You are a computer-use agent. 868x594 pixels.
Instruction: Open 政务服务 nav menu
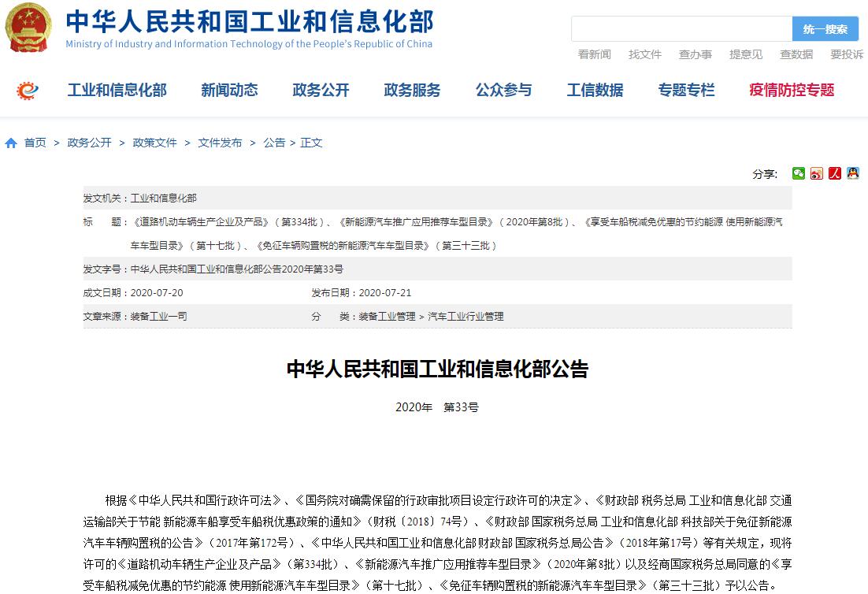[x=412, y=91]
